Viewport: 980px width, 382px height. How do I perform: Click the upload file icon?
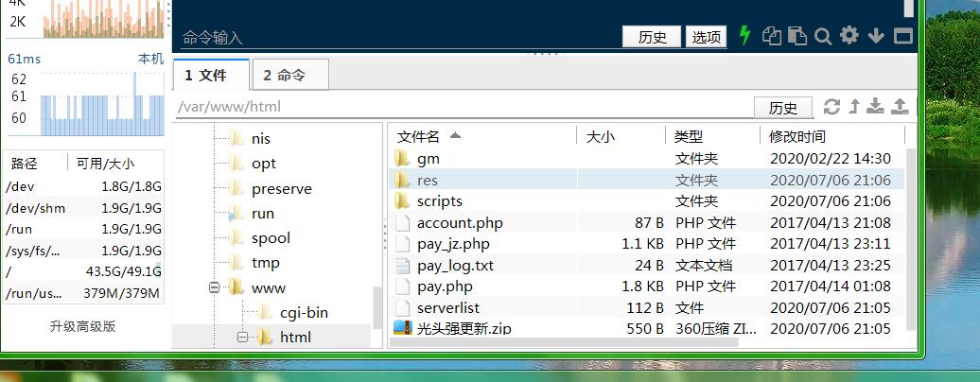(900, 106)
